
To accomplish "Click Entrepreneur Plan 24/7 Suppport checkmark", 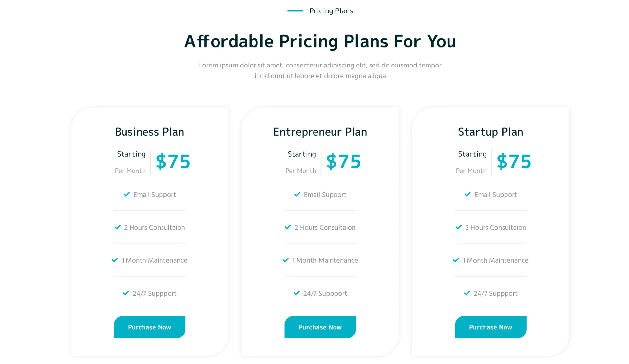I will (296, 293).
